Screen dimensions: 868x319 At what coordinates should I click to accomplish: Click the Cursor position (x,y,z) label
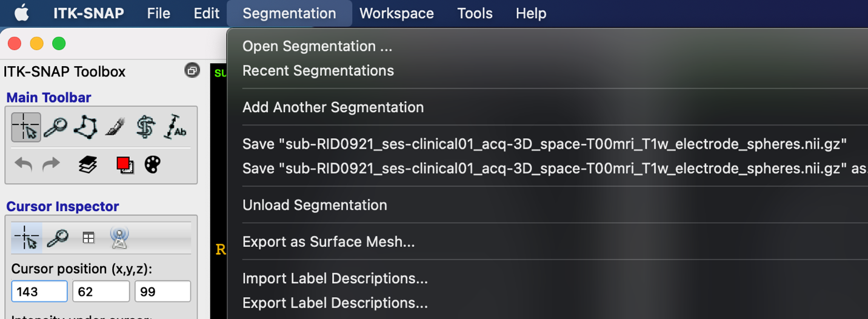(82, 269)
